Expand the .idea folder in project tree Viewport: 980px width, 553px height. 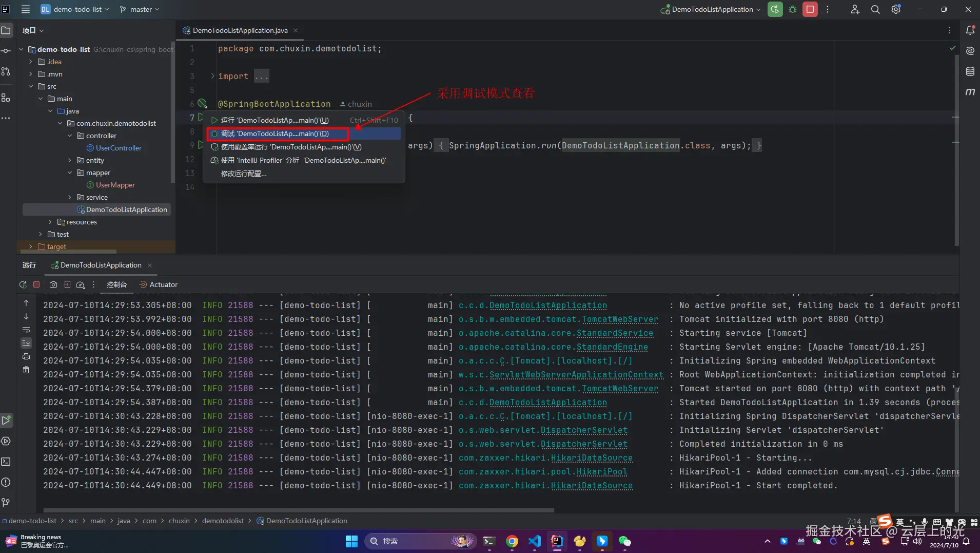pyautogui.click(x=31, y=62)
